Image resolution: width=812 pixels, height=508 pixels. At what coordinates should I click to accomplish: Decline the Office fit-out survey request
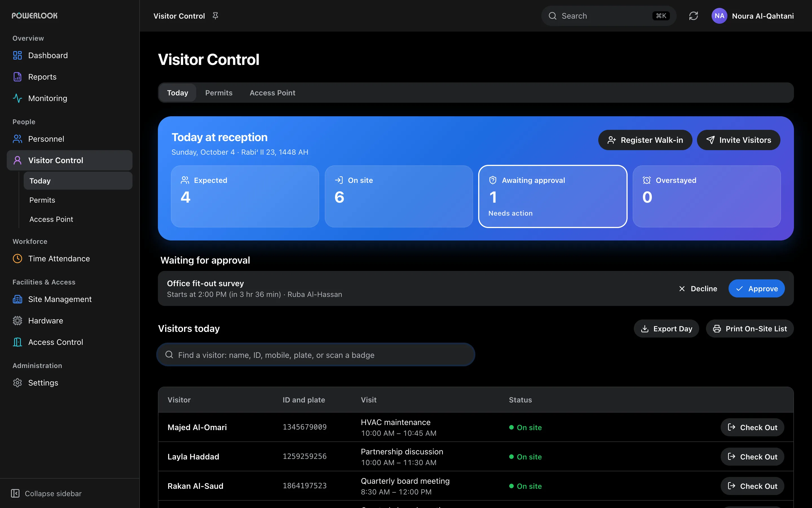[698, 289]
